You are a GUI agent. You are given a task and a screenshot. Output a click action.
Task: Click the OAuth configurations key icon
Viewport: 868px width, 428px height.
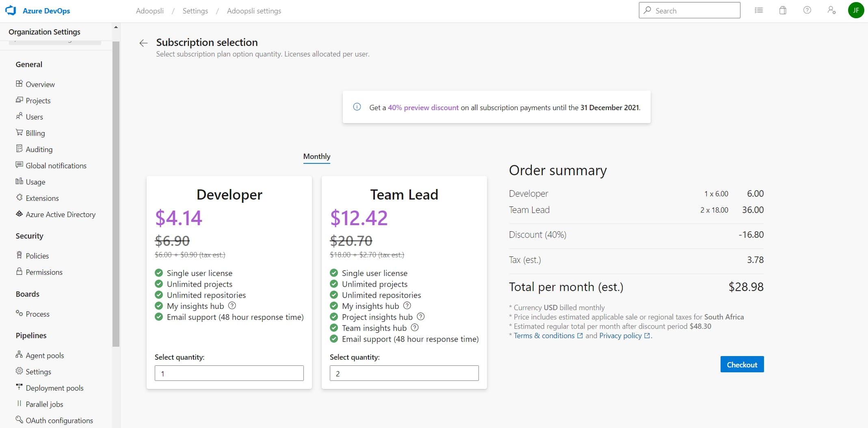coord(19,420)
